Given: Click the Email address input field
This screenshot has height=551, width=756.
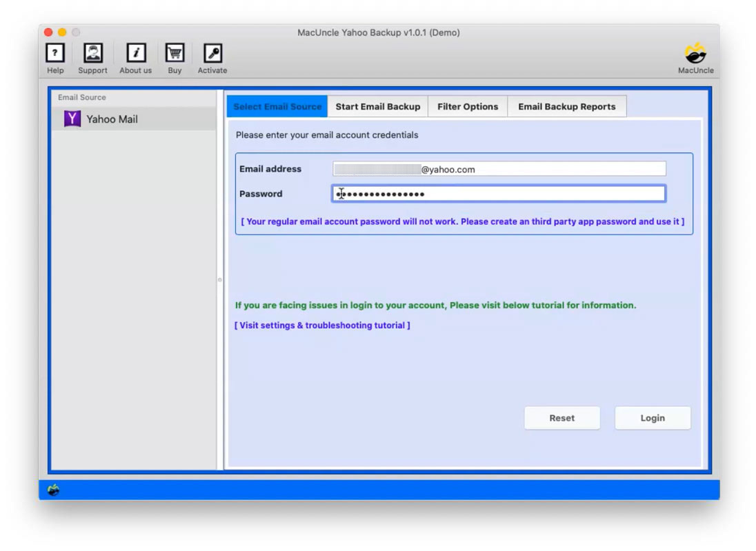Looking at the screenshot, I should (498, 168).
